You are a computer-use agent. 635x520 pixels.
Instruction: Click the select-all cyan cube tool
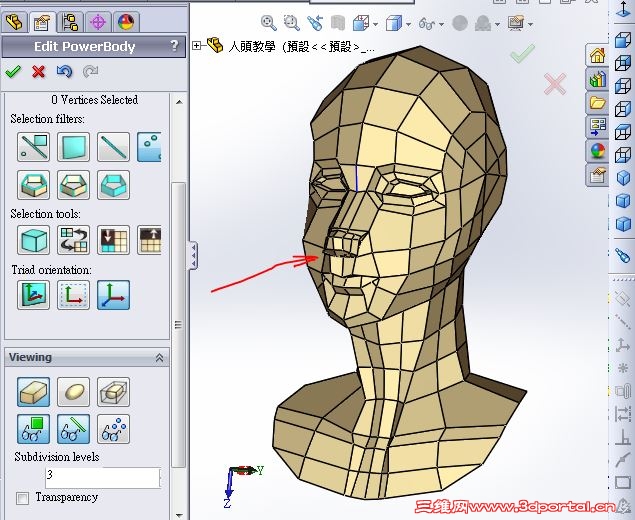point(34,240)
